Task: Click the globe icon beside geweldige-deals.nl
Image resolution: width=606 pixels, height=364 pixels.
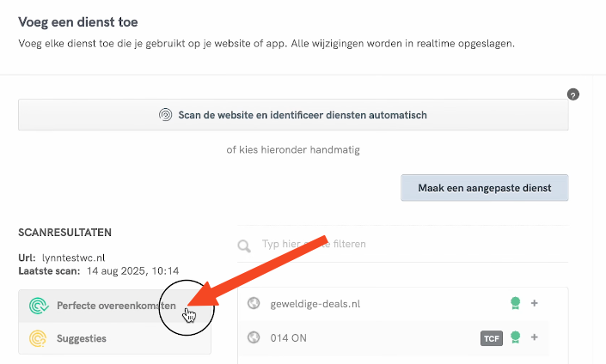Action: (x=254, y=303)
